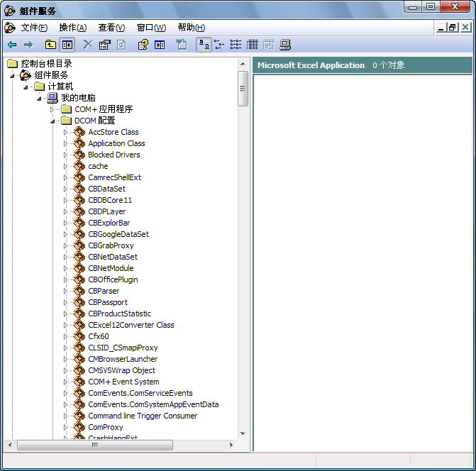This screenshot has height=471, width=476.
Task: Click the tree vertical scrollbar up arrow
Action: click(x=243, y=64)
